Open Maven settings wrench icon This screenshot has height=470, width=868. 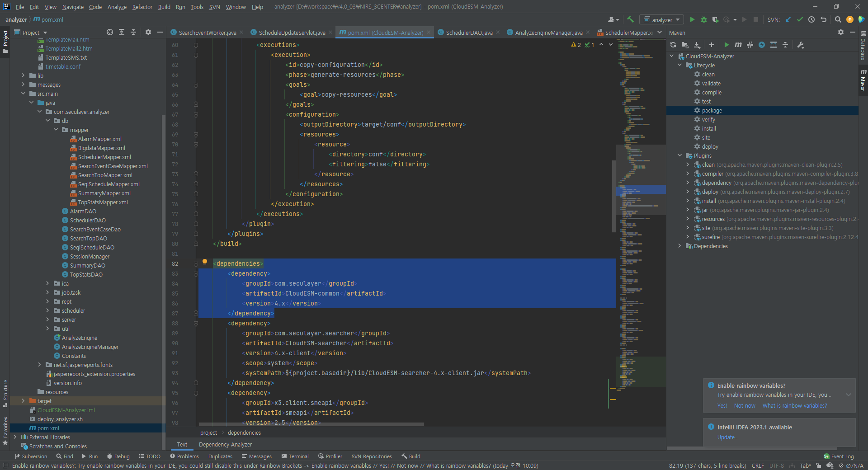[x=801, y=45]
